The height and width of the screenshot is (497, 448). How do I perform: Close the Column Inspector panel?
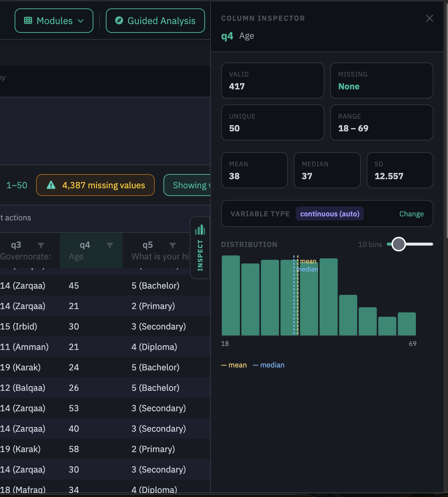(x=429, y=18)
